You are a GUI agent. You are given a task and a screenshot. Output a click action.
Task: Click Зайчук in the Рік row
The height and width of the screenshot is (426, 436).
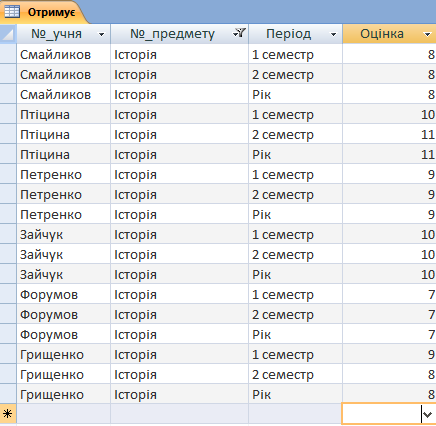42,275
